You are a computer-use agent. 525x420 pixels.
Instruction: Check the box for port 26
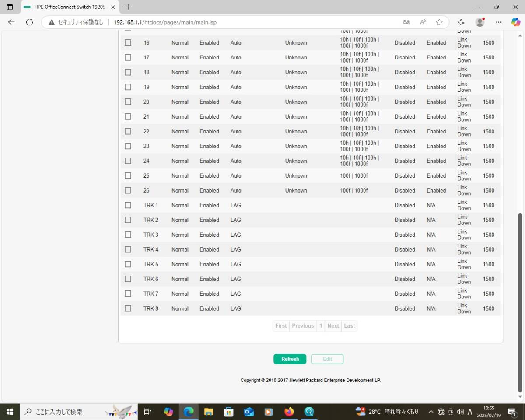click(128, 190)
